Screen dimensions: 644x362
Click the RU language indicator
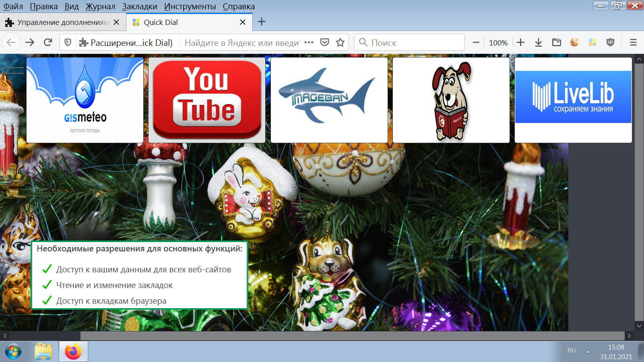572,351
